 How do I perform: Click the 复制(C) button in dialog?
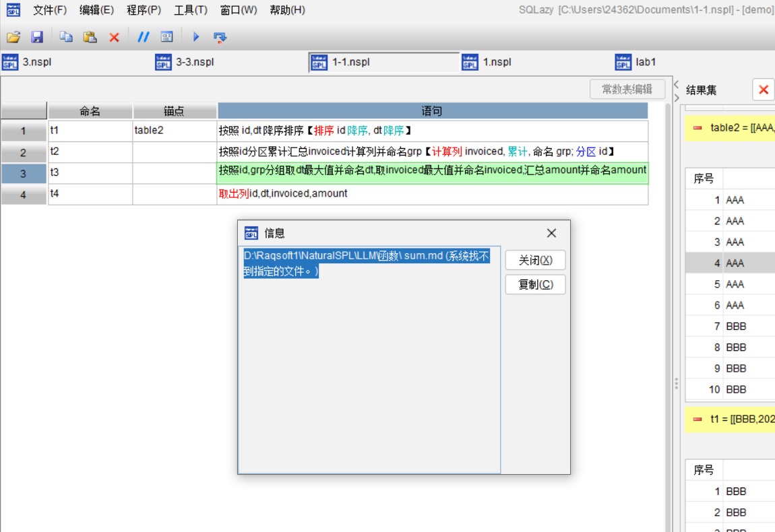[535, 285]
